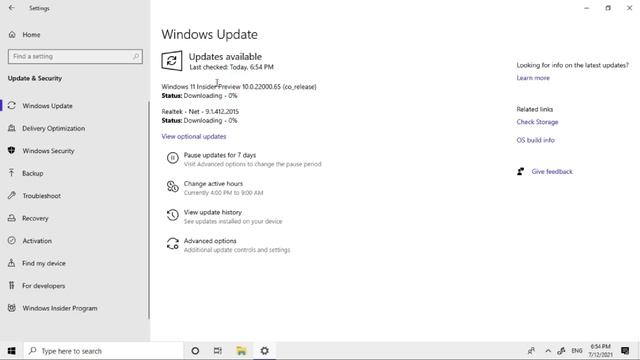The image size is (640, 360).
Task: Click the Backup arrow icon
Action: tap(12, 173)
